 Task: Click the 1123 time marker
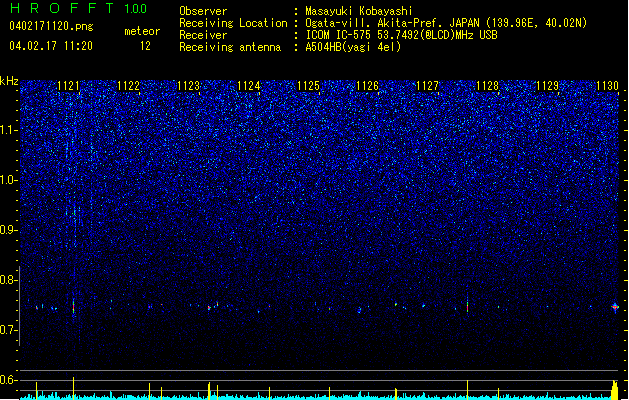point(188,85)
